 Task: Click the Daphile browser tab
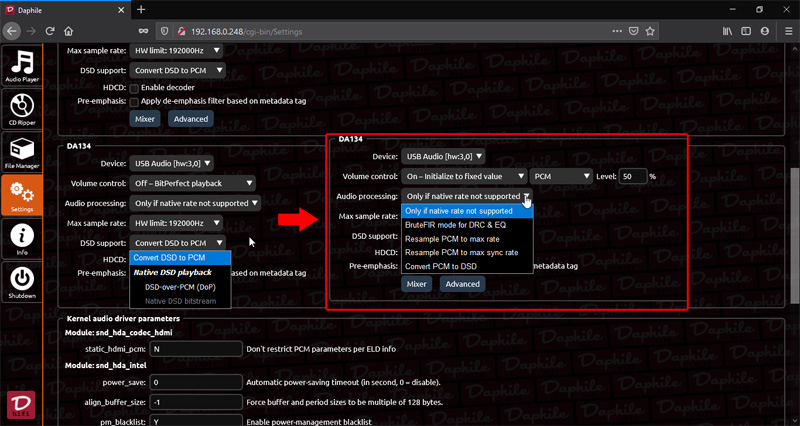pyautogui.click(x=65, y=10)
